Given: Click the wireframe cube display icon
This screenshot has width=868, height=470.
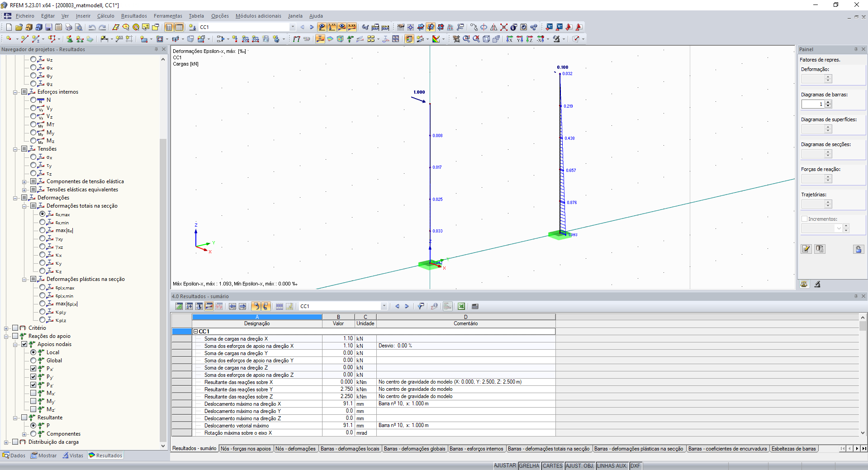Looking at the screenshot, I should point(486,39).
